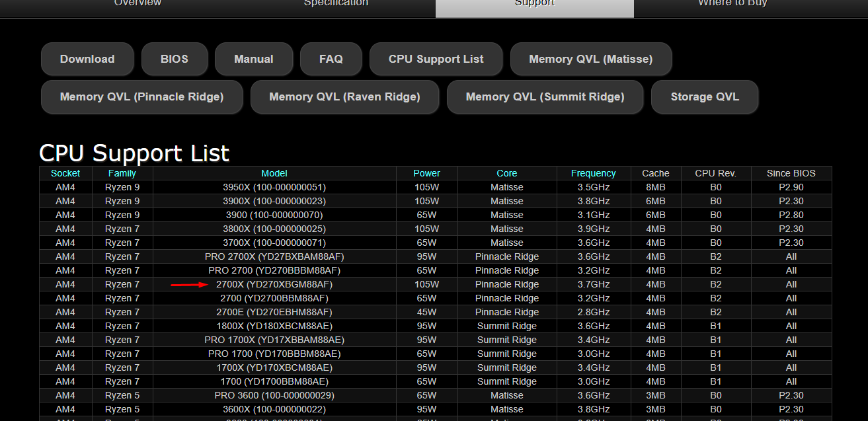Screen dimensions: 868x421
Task: Click the Frequency column header
Action: point(594,173)
